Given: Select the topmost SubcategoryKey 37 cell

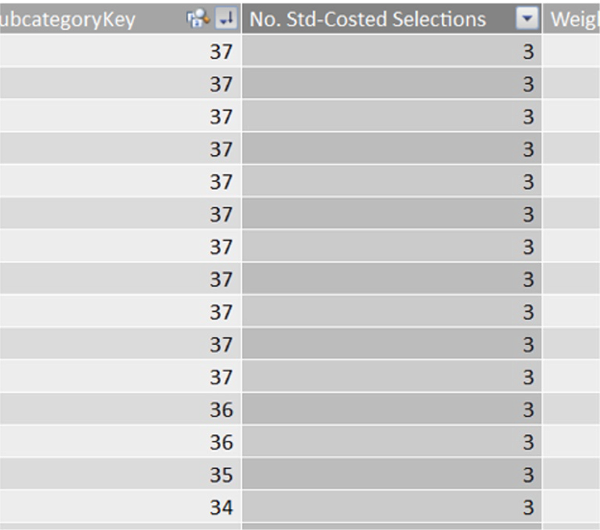Looking at the screenshot, I should pos(120,52).
